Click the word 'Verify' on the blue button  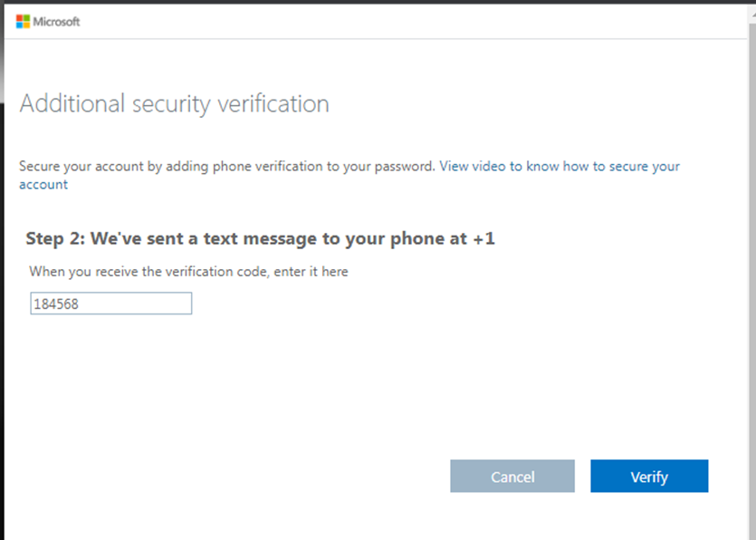pos(649,477)
